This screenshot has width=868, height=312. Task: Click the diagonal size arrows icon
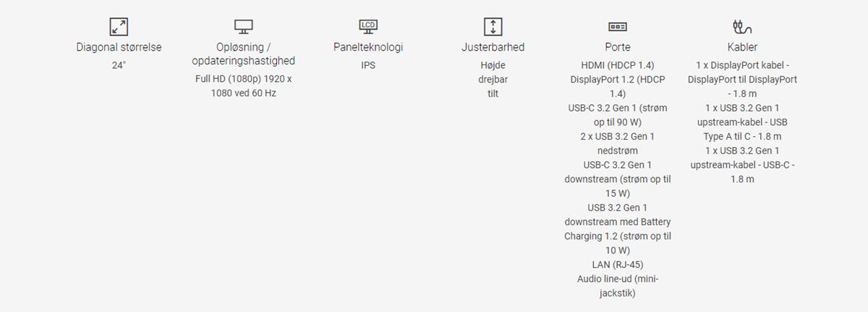119,27
